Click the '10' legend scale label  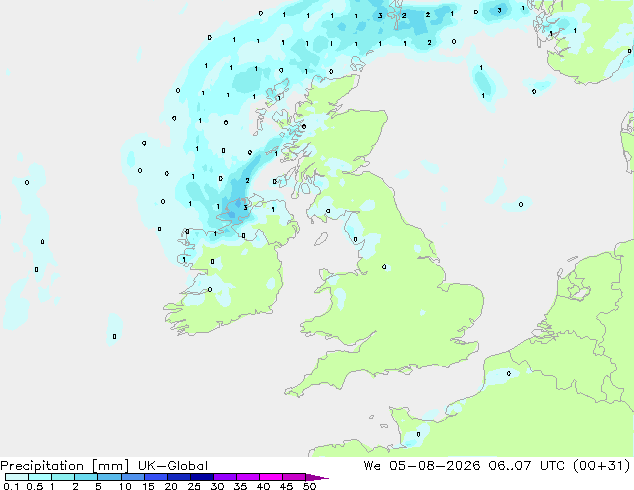[125, 486]
